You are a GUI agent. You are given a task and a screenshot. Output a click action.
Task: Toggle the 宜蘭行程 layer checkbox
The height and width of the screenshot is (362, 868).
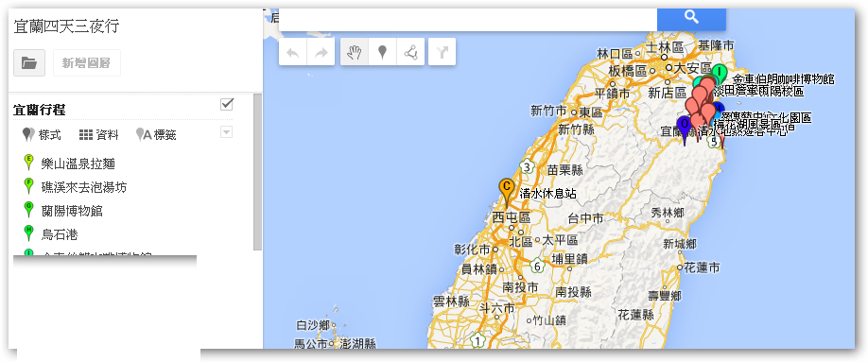point(226,104)
